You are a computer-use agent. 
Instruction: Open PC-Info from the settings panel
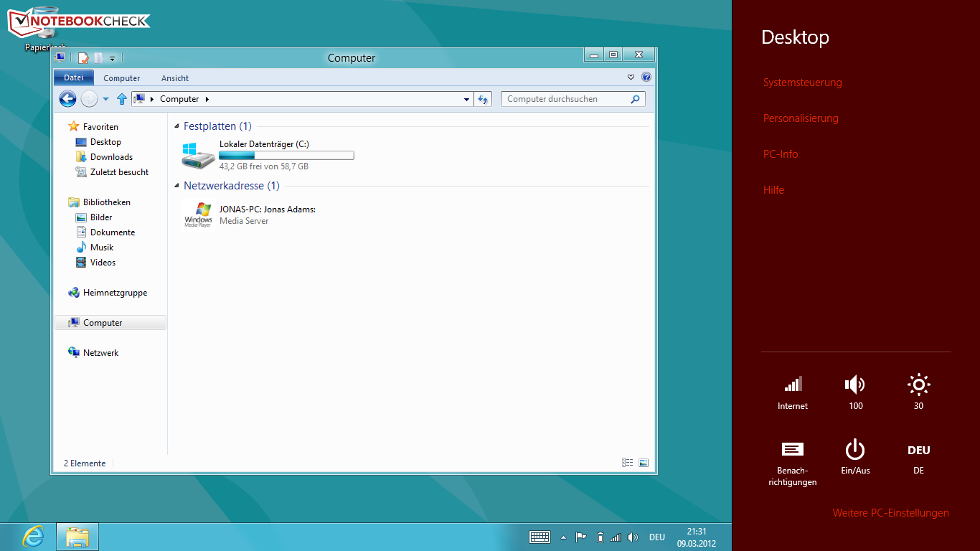781,154
